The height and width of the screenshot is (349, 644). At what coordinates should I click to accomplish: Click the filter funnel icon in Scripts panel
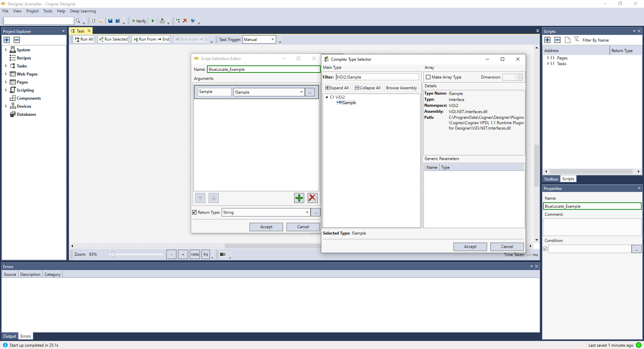pos(576,40)
